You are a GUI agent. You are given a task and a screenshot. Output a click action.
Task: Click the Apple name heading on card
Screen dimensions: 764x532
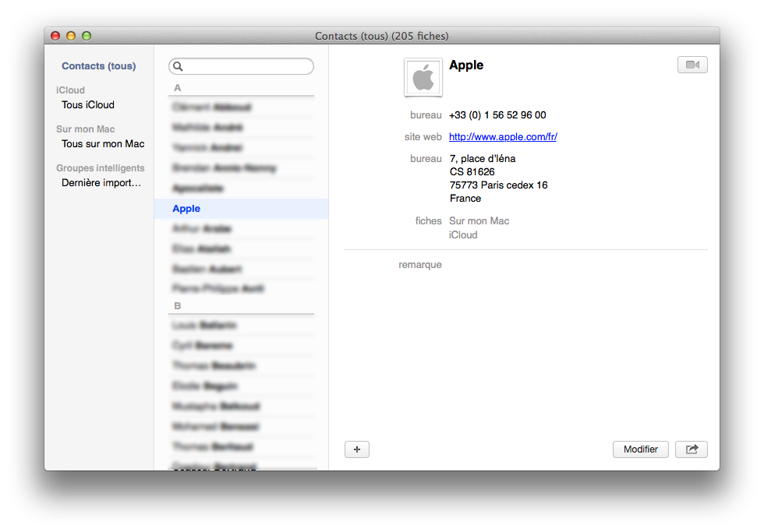(x=466, y=65)
